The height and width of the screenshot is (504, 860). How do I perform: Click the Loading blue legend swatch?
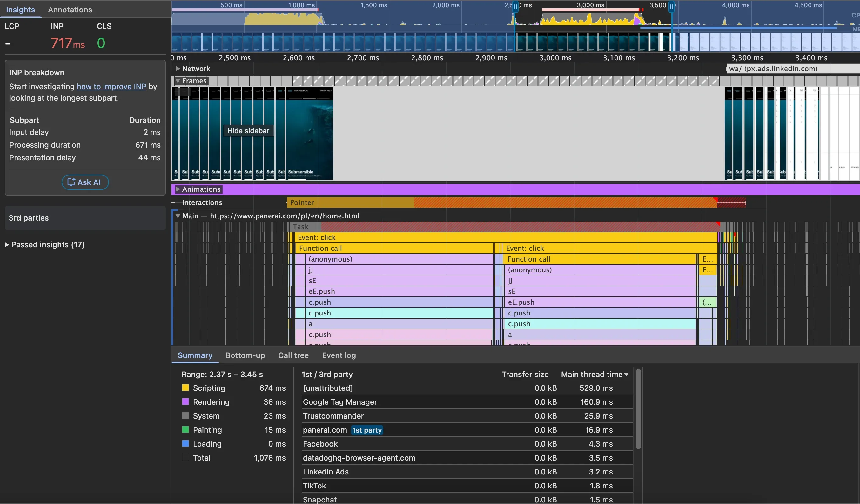[x=185, y=444]
